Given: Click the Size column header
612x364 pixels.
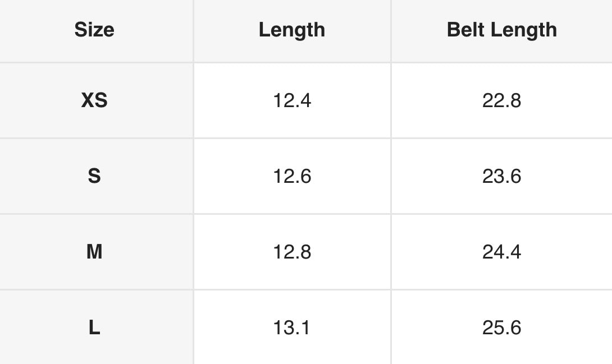Looking at the screenshot, I should click(x=94, y=30).
